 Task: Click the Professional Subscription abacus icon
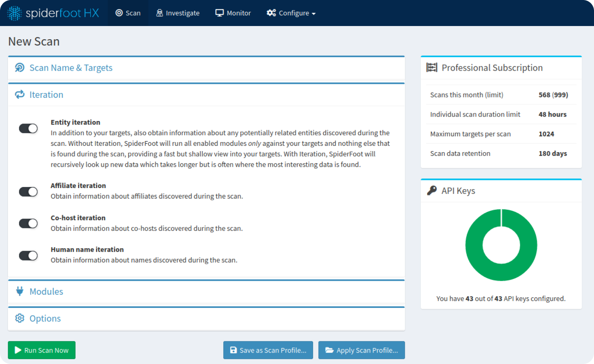coord(432,67)
